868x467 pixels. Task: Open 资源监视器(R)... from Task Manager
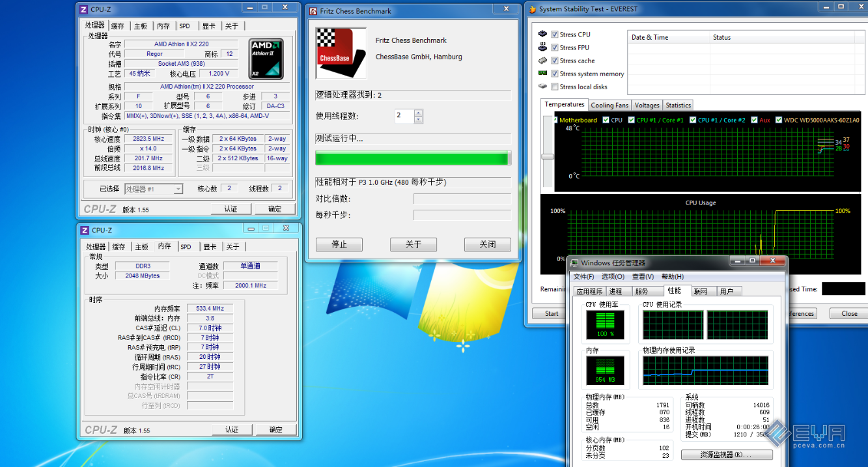coord(727,455)
